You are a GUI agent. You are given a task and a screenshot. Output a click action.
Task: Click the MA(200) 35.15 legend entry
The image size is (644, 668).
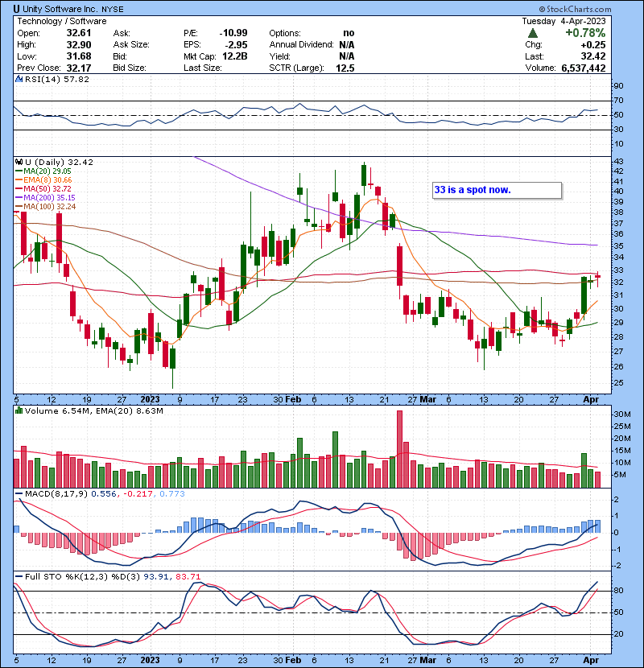tap(49, 198)
